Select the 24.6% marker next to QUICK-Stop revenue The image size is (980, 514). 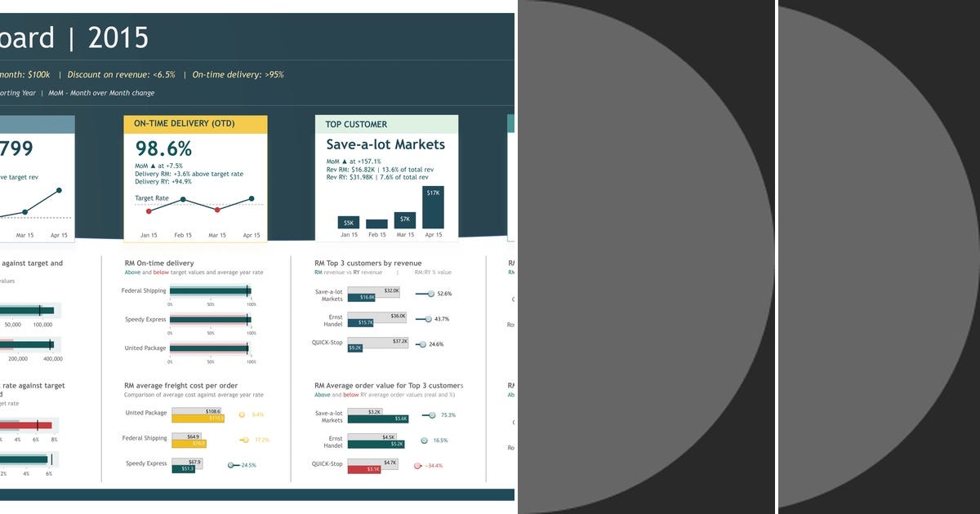point(422,343)
